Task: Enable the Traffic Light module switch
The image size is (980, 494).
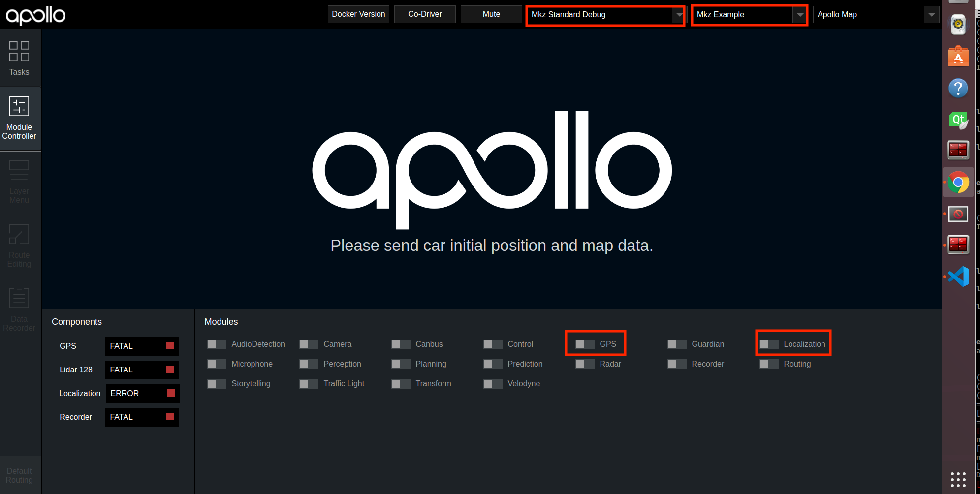Action: pos(309,384)
